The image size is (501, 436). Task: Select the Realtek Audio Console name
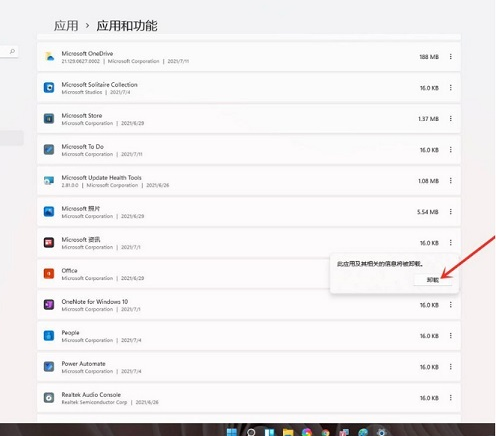pyautogui.click(x=91, y=395)
